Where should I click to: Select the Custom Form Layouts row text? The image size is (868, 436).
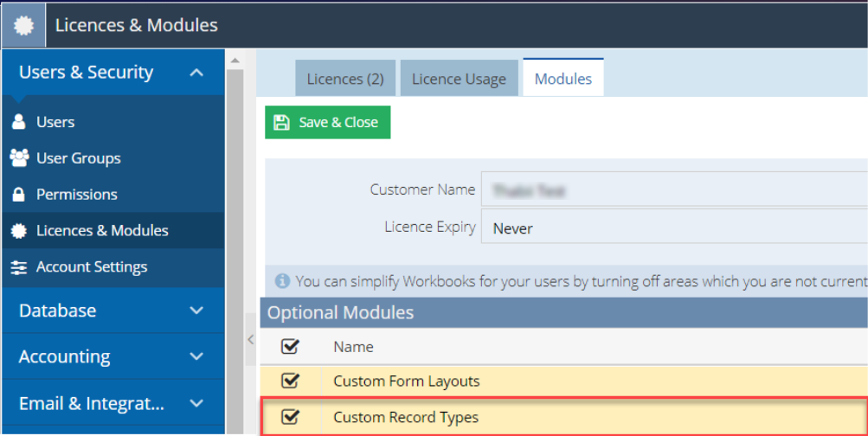click(407, 381)
